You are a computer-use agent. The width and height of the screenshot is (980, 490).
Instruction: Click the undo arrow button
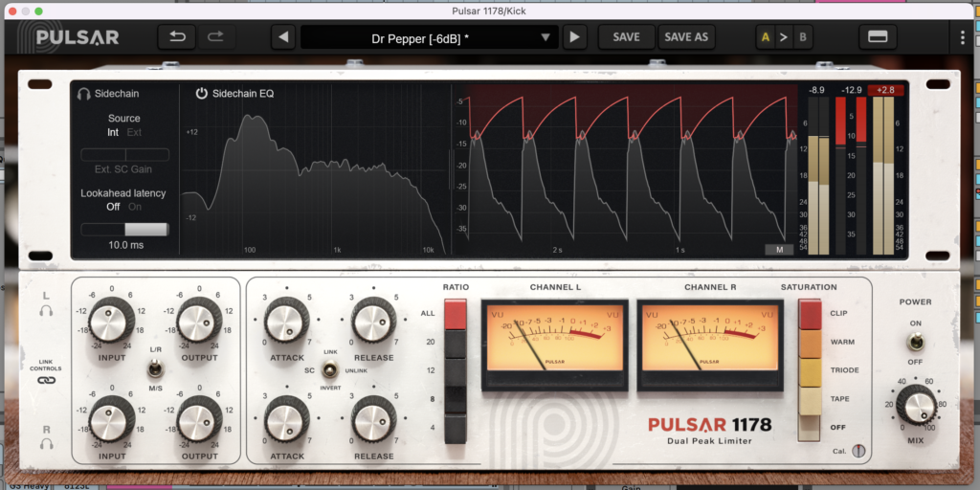177,37
